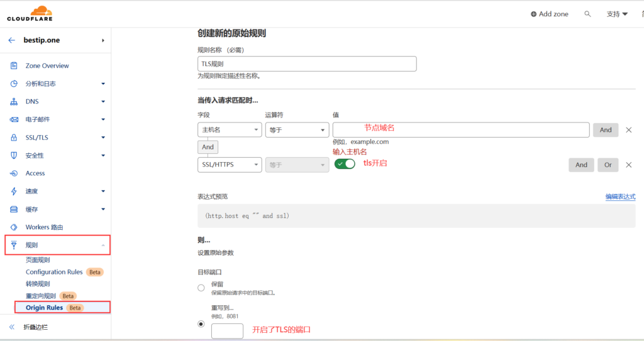Open the 支持 menu in header
The width and height of the screenshot is (644, 341).
[x=616, y=14]
